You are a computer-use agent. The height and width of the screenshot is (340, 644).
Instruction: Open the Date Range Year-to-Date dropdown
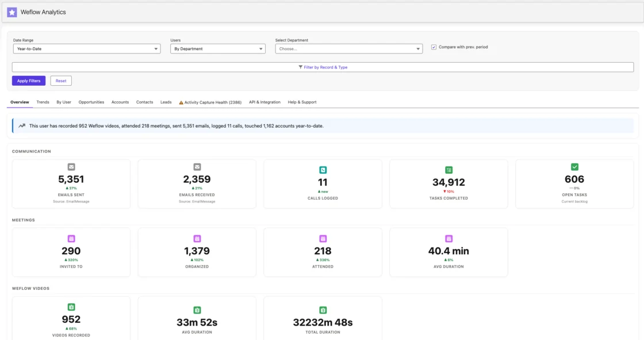click(x=87, y=49)
